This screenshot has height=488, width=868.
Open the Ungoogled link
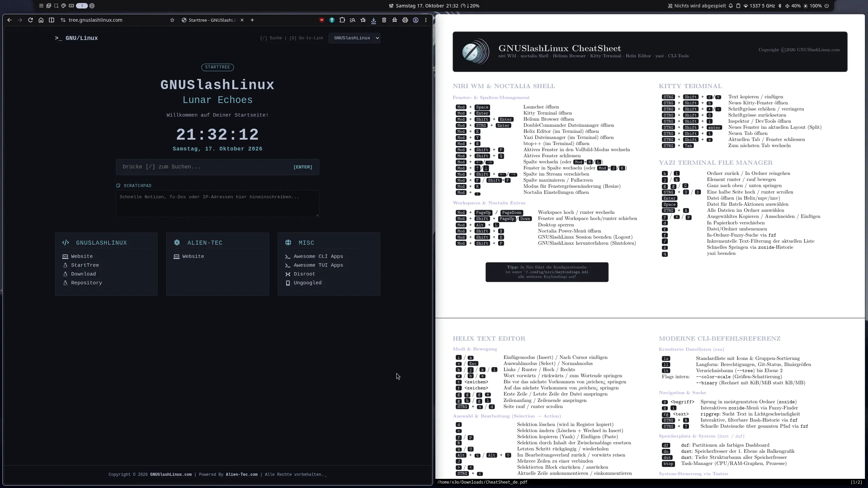307,283
